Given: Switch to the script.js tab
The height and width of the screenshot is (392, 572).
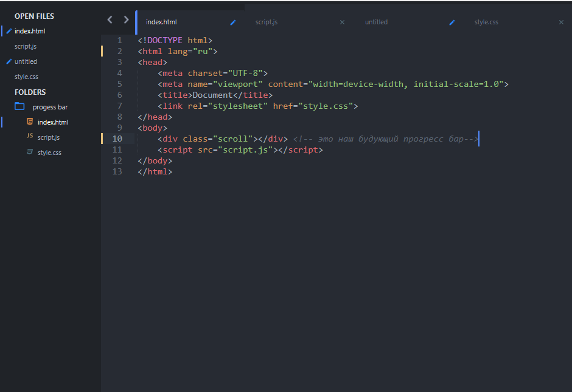Looking at the screenshot, I should tap(267, 22).
